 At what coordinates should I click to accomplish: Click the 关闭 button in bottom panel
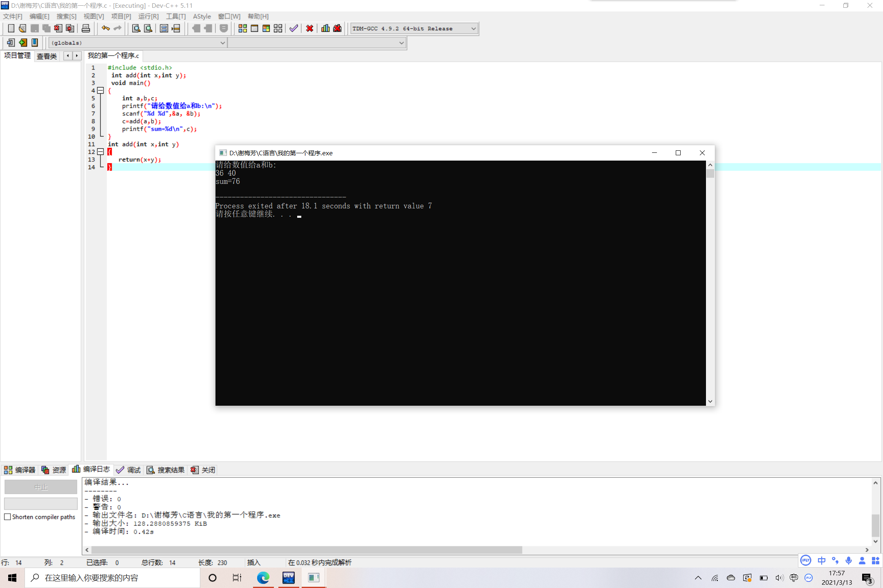pyautogui.click(x=203, y=470)
